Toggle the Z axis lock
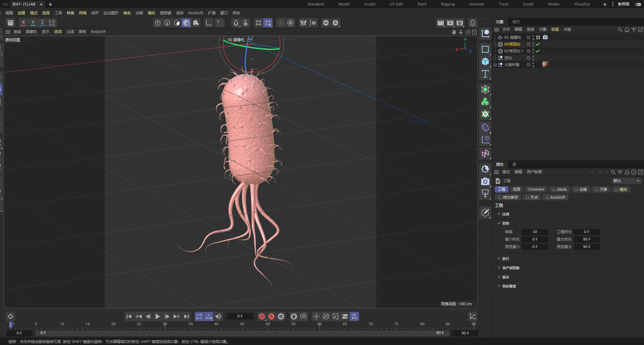Image resolution: width=644 pixels, height=345 pixels. (42, 22)
